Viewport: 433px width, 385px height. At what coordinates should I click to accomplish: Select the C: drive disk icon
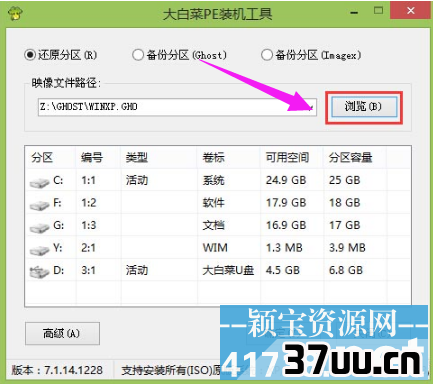39,183
